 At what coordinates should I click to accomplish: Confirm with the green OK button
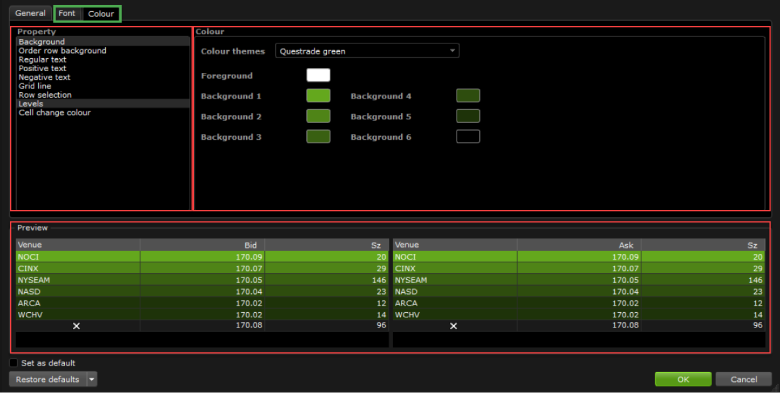point(683,379)
